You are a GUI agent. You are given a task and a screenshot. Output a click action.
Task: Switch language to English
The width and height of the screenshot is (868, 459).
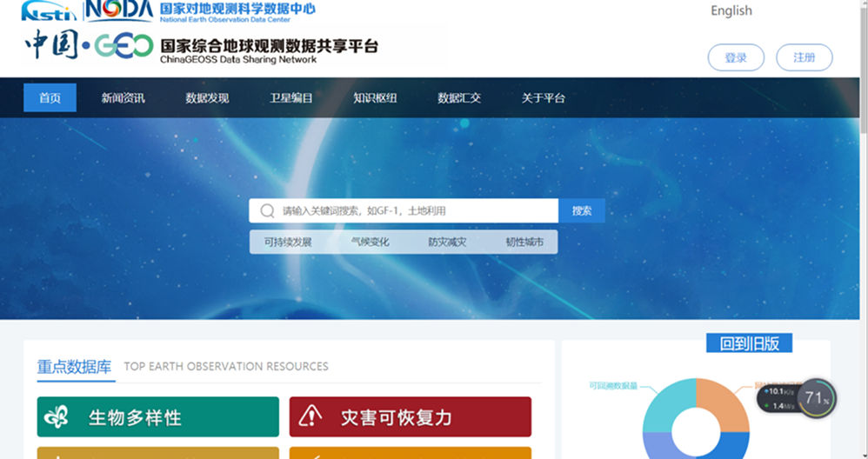pyautogui.click(x=731, y=11)
